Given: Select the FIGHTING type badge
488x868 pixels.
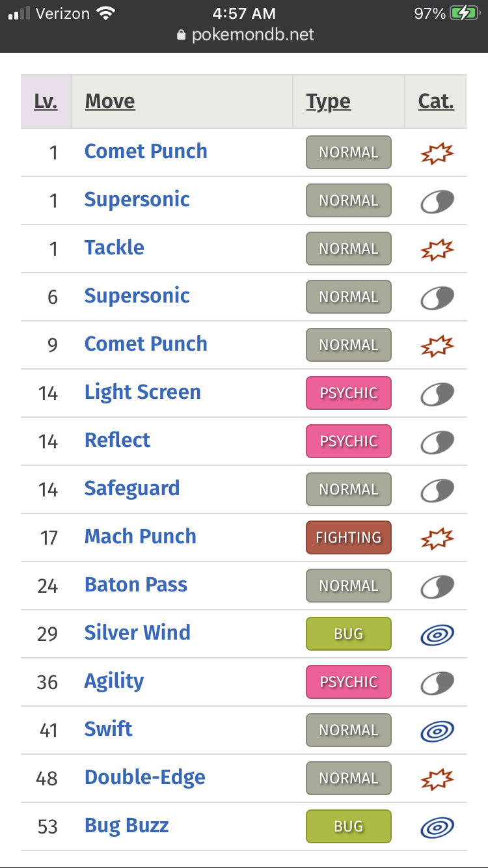Looking at the screenshot, I should 349,537.
